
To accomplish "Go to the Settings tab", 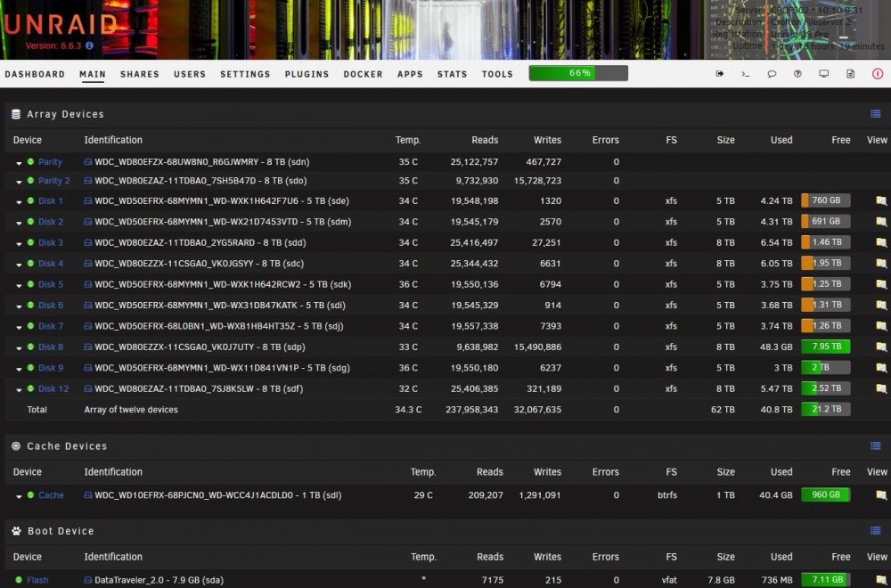I will 246,74.
